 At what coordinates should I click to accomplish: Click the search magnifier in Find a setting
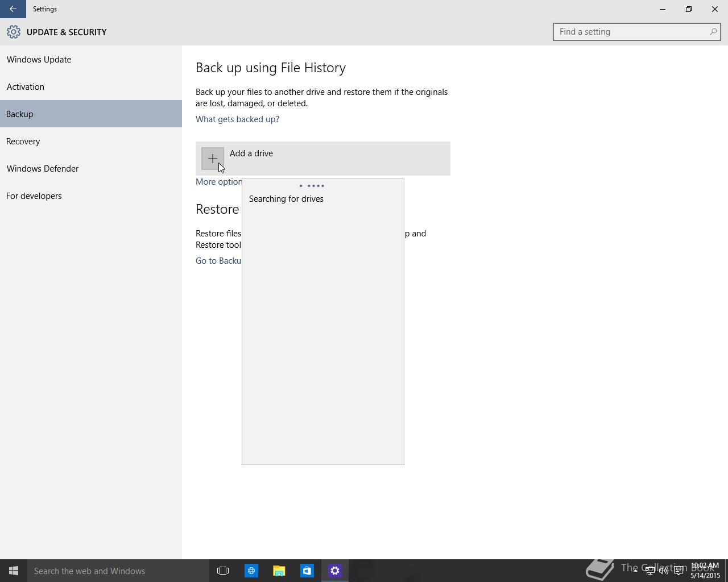click(x=713, y=32)
